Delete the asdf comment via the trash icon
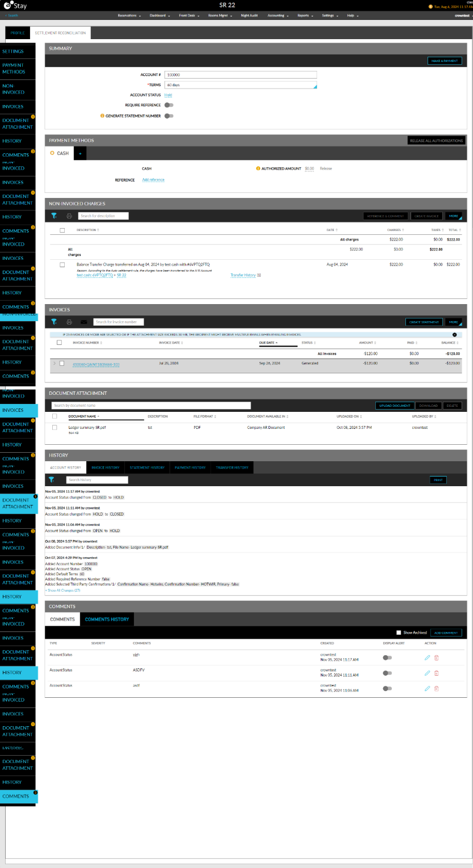Viewport: 473px width, 868px height. click(436, 689)
